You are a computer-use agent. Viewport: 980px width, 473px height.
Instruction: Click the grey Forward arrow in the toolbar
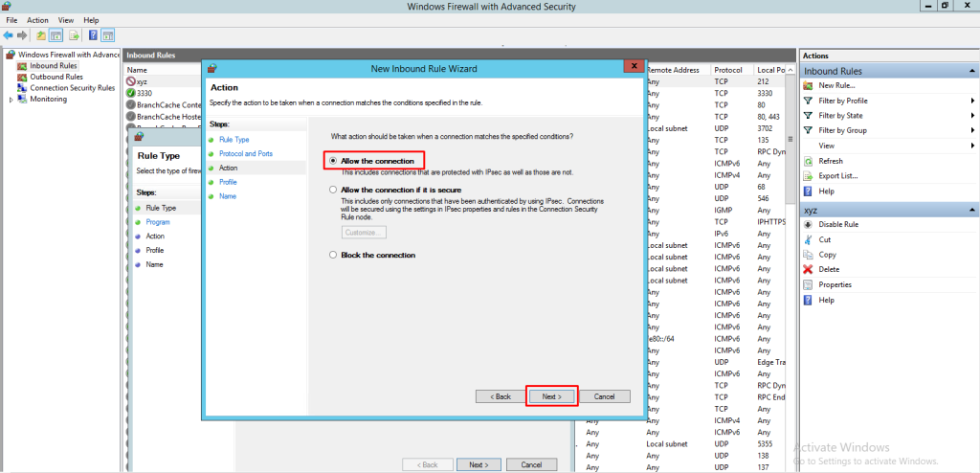pos(23,35)
